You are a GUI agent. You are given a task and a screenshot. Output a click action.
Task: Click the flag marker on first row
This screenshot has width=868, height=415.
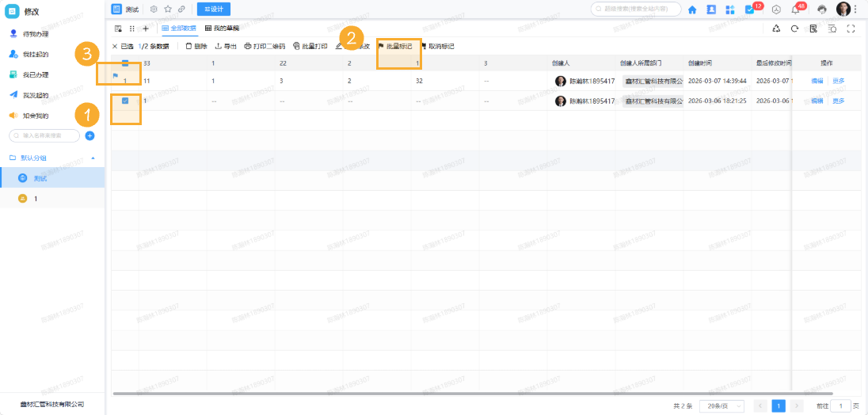click(x=116, y=76)
